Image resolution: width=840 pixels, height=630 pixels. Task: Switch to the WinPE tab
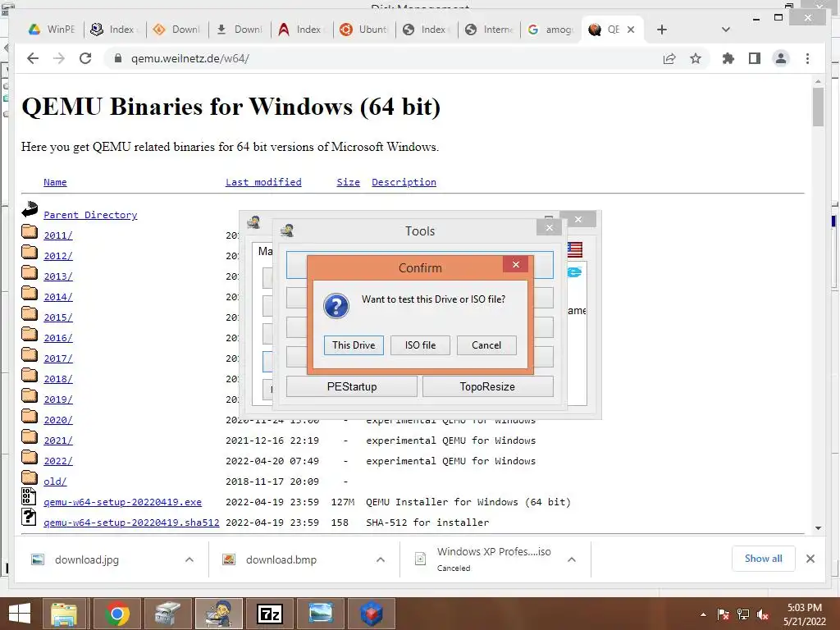click(52, 30)
